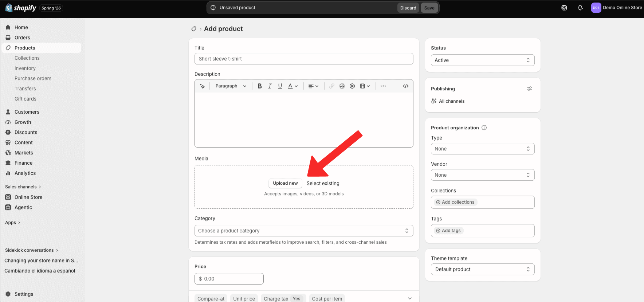Open the Demo Online Store account menu
This screenshot has width=644, height=302.
coord(617,8)
